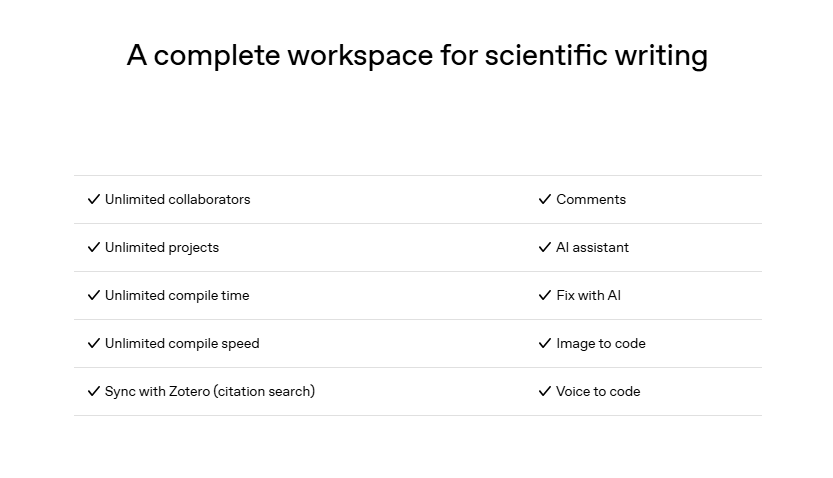
Task: Click the checkmark beside Unlimited compile time
Action: pos(94,295)
